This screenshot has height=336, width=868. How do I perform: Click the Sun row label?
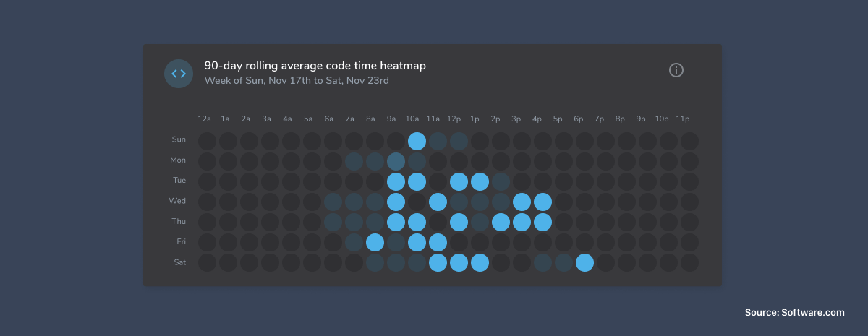point(179,140)
